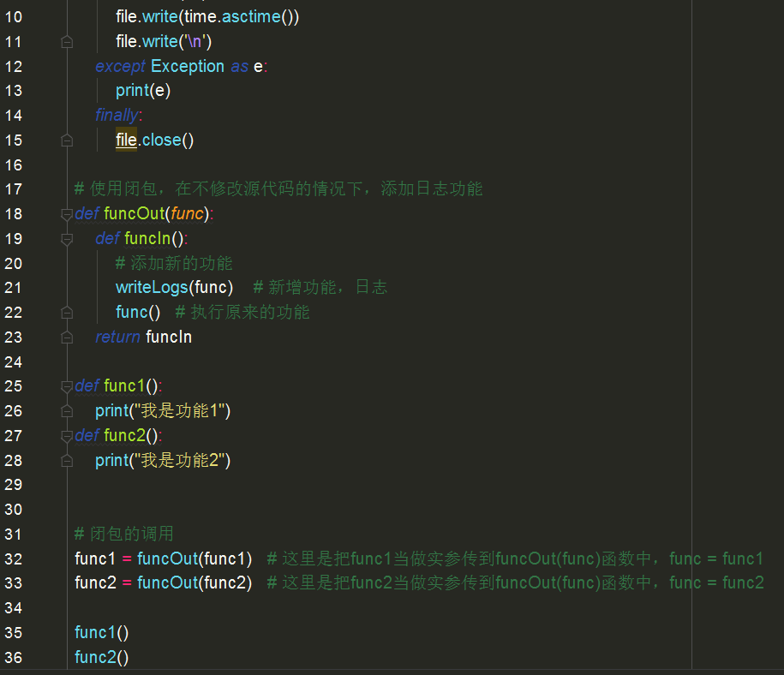Click 'func2' variable assigned on line 33

[x=95, y=583]
